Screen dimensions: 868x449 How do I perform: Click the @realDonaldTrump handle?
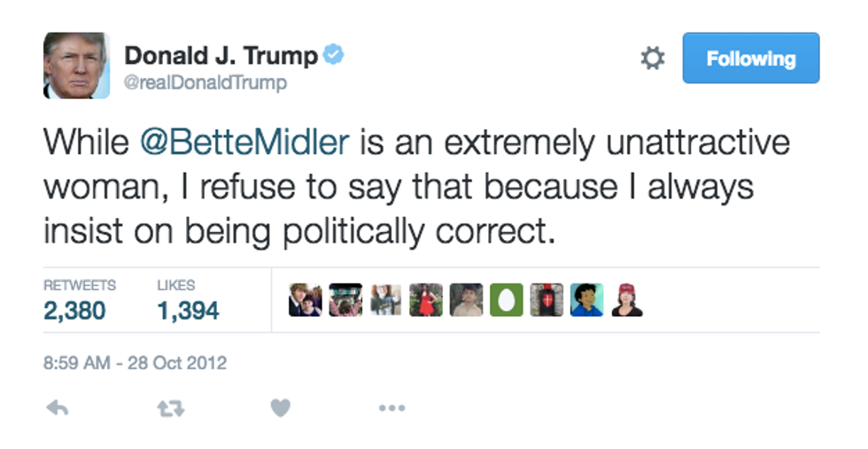tap(205, 83)
